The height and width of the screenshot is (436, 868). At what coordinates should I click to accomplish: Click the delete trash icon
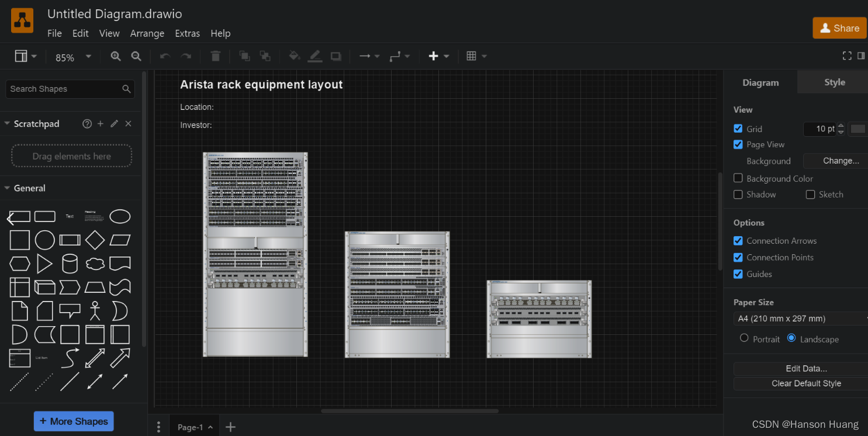pos(216,56)
